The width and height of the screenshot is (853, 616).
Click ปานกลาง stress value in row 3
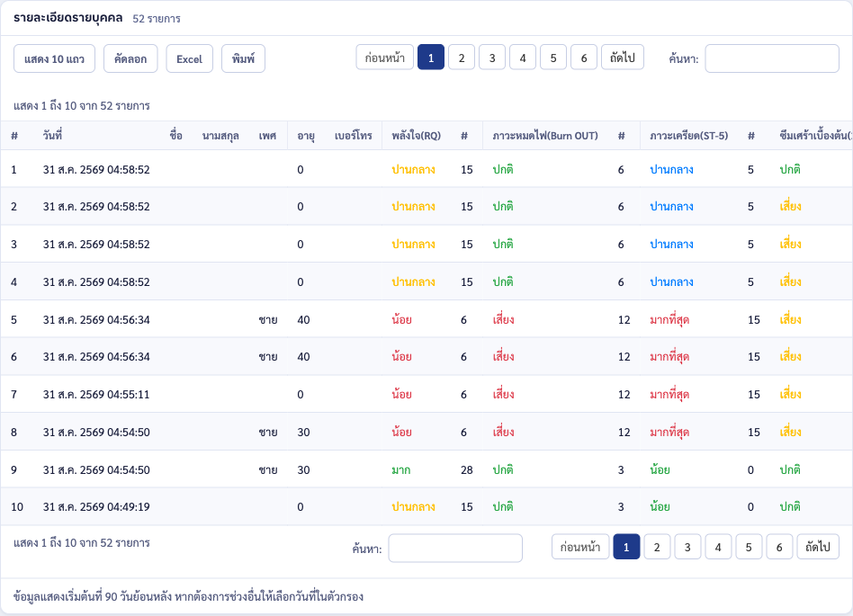pyautogui.click(x=671, y=244)
